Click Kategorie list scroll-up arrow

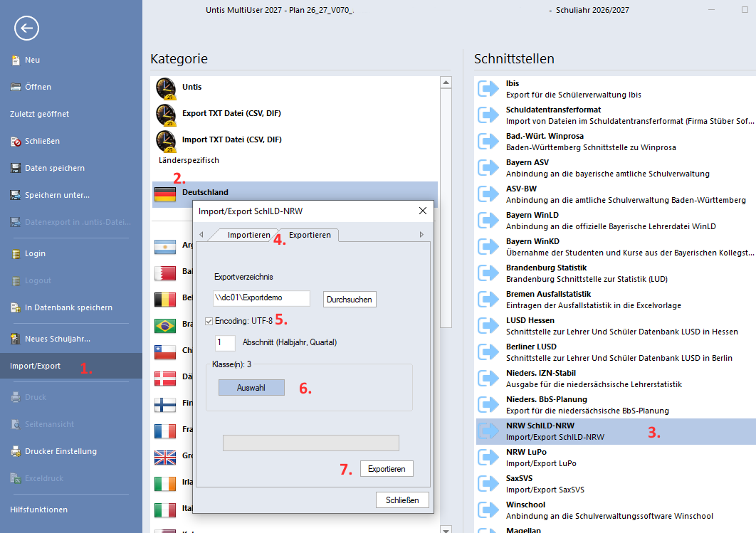point(446,83)
